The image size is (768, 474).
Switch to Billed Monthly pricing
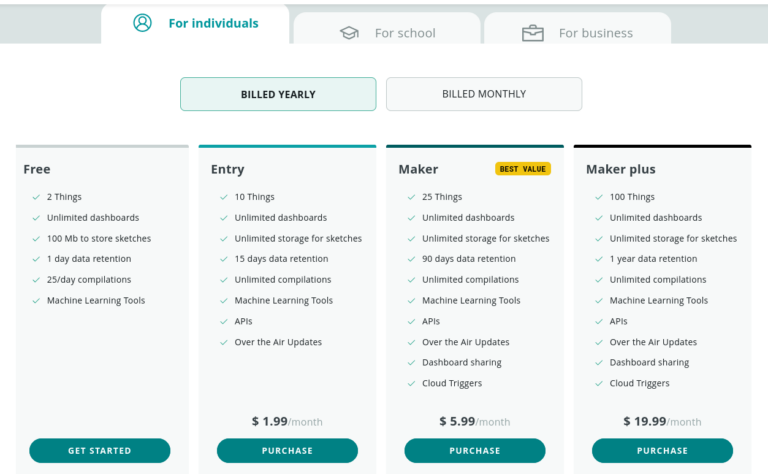click(x=484, y=94)
